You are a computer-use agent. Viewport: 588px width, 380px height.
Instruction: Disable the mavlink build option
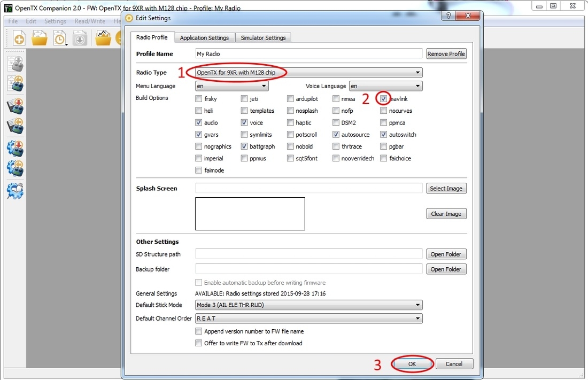coord(384,99)
